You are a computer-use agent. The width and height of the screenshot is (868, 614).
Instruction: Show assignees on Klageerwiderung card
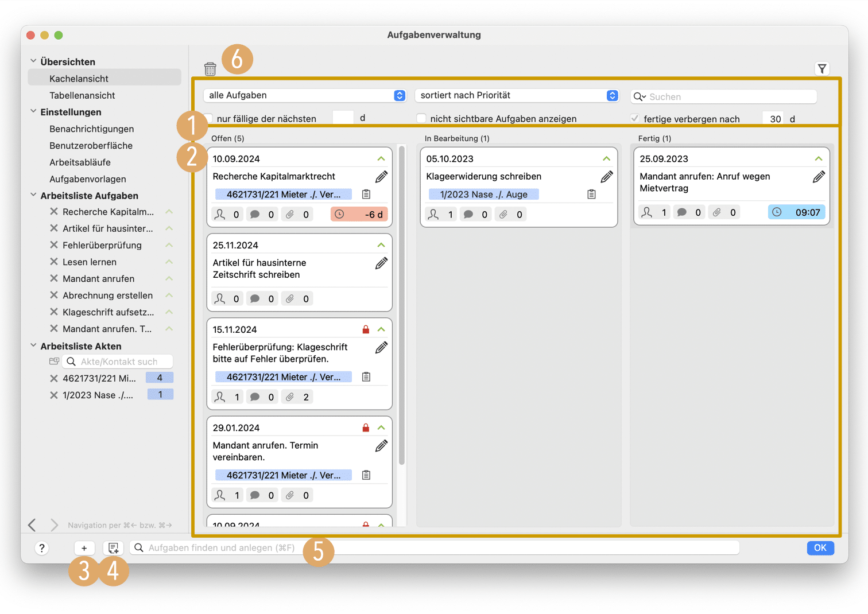tap(441, 215)
